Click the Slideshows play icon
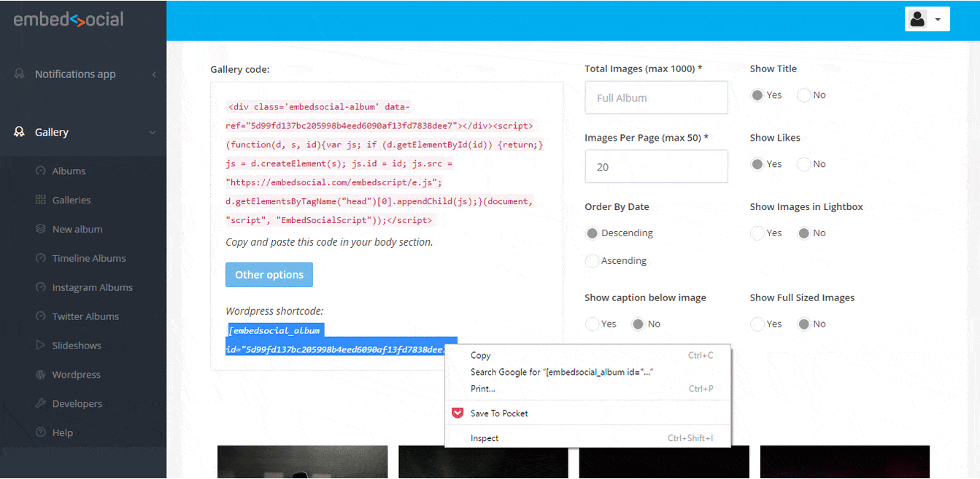The image size is (980, 479). click(x=41, y=346)
